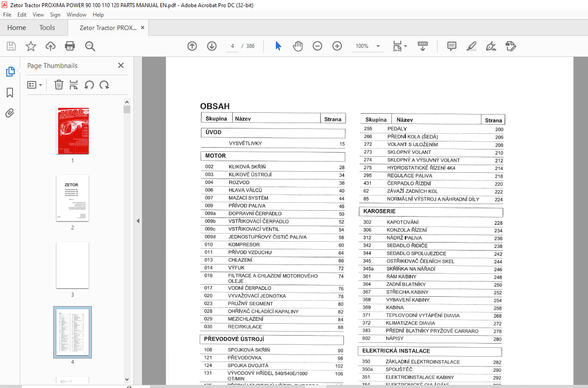This screenshot has width=588, height=388.
Task: Click the HYDROSTATICKÉ ŘÍZENÍ 4K4 entry
Action: [x=421, y=168]
